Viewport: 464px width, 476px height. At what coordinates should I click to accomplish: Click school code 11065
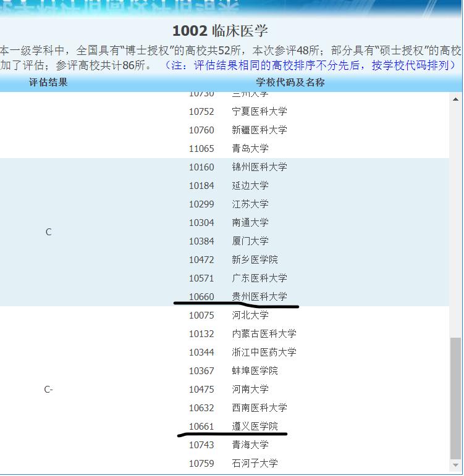[201, 149]
